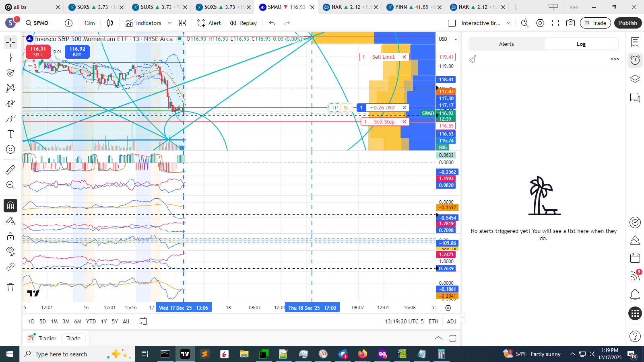Set the 1Y time range
Screen dimensions: 644x362
104,321
